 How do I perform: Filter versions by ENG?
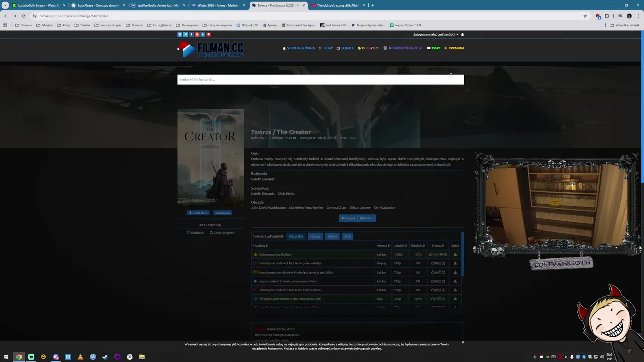(x=347, y=236)
